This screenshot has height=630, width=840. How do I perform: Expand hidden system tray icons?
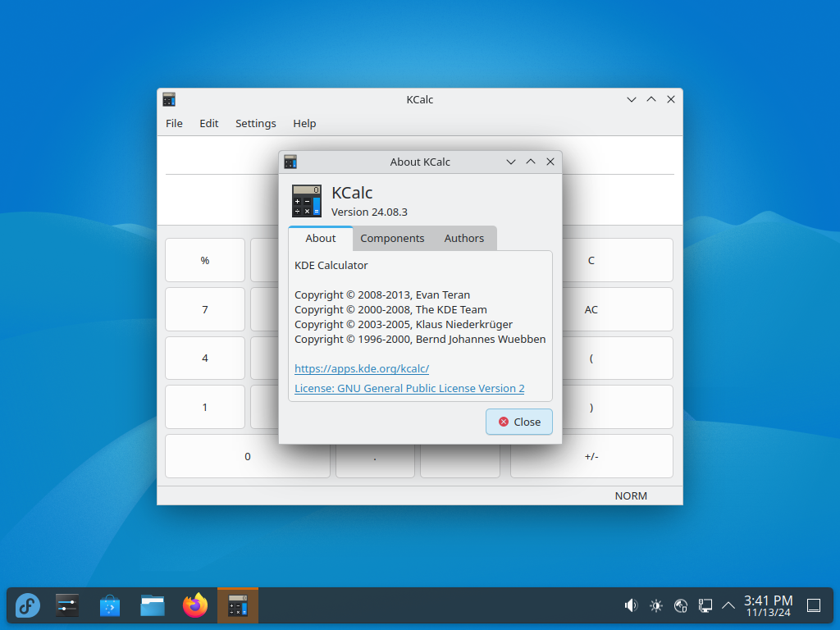(728, 606)
